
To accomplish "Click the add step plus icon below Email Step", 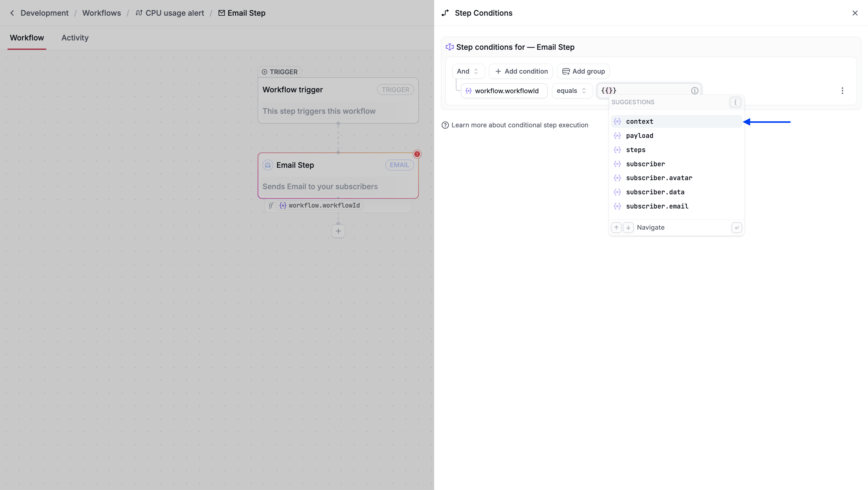I will tap(338, 231).
